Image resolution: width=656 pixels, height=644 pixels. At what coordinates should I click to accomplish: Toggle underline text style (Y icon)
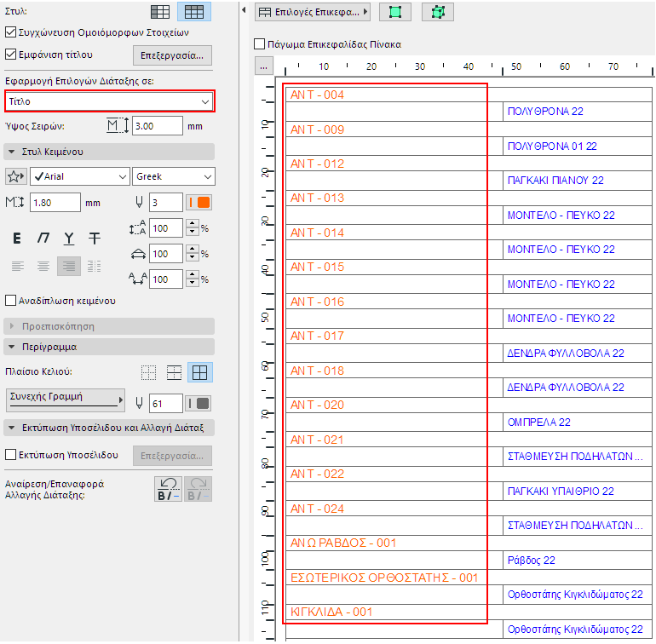tap(69, 239)
